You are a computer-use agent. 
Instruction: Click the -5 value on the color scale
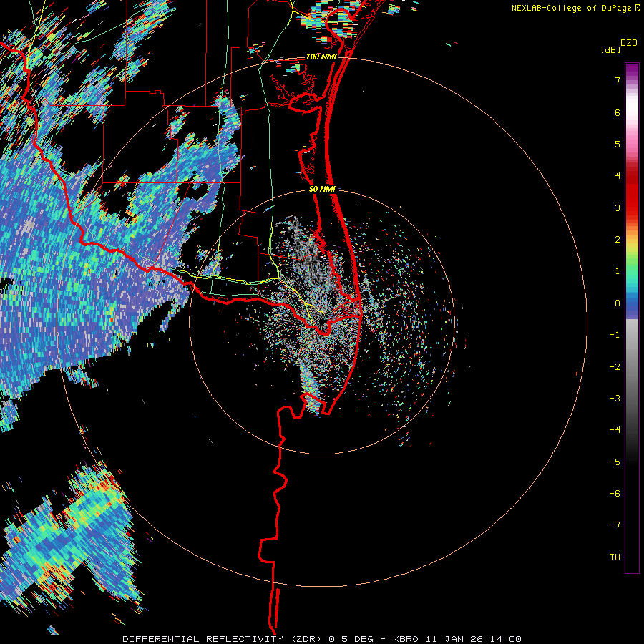pyautogui.click(x=615, y=462)
